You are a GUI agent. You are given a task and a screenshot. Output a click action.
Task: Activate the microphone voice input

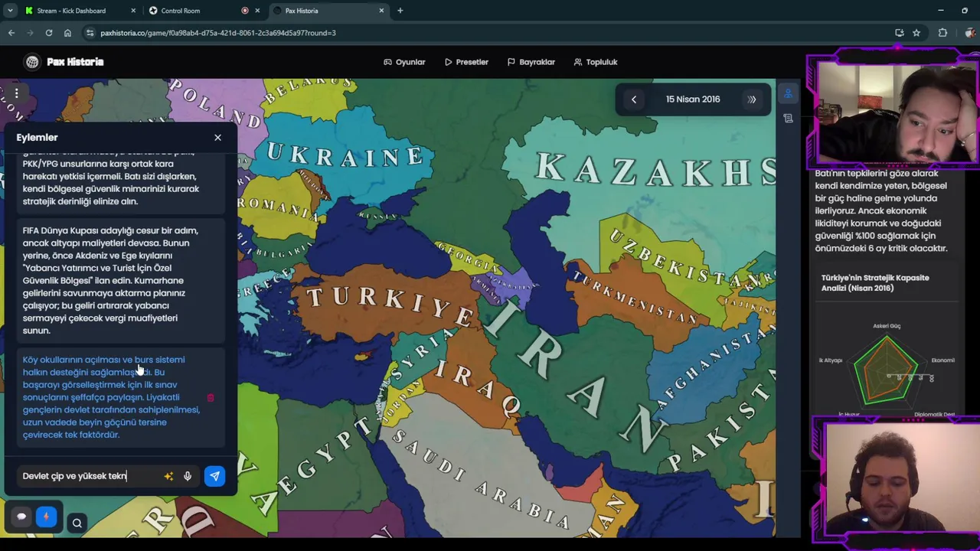point(188,476)
